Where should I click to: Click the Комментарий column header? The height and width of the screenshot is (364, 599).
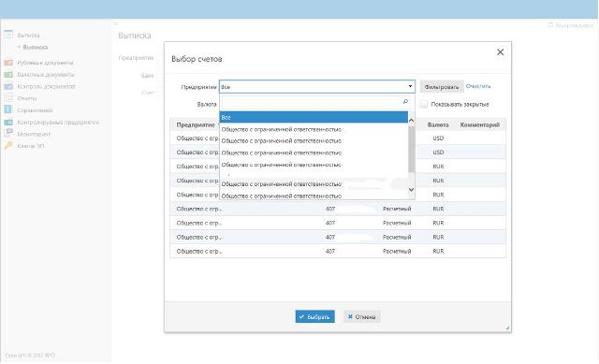point(480,124)
